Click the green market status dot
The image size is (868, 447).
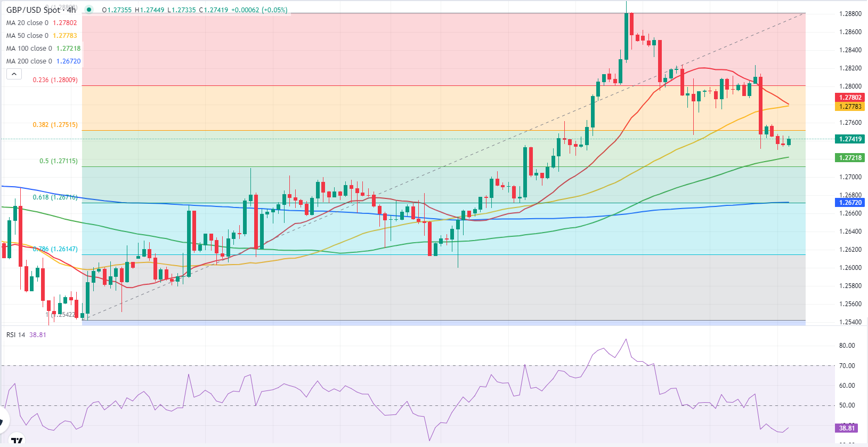click(x=89, y=10)
